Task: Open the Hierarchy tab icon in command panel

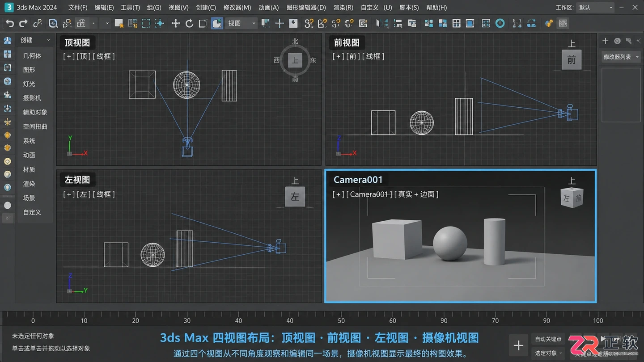Action: click(x=629, y=41)
